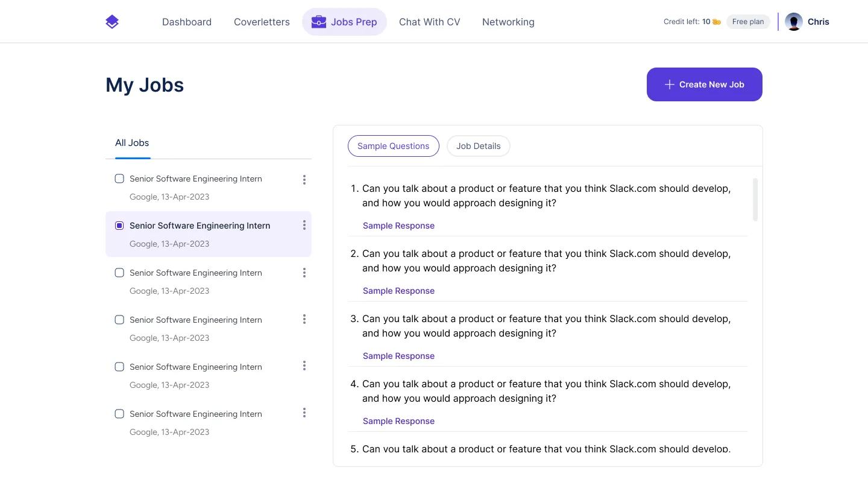Screen dimensions: 868x497
Task: Uncheck the checked highlighted job checkbox
Action: tap(119, 226)
